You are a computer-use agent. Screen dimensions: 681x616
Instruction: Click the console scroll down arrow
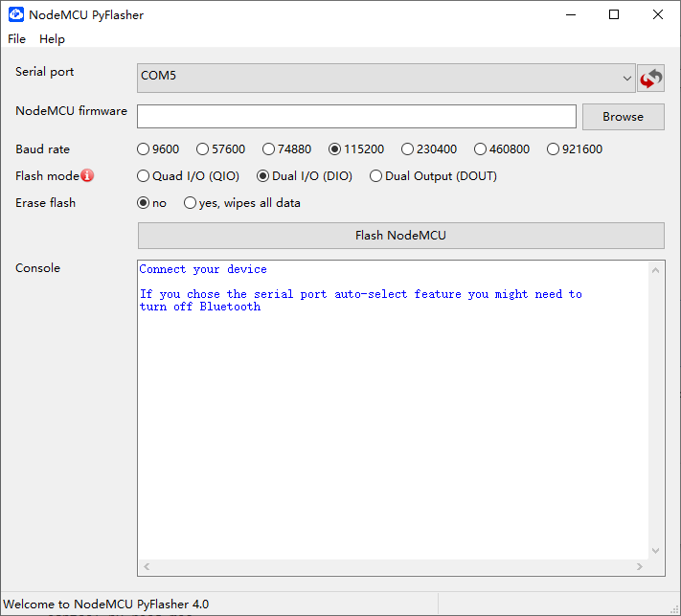656,551
